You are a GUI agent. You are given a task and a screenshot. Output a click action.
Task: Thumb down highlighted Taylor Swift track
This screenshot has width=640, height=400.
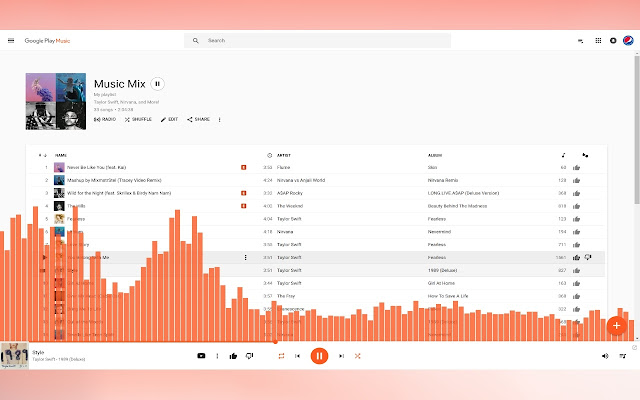[588, 258]
